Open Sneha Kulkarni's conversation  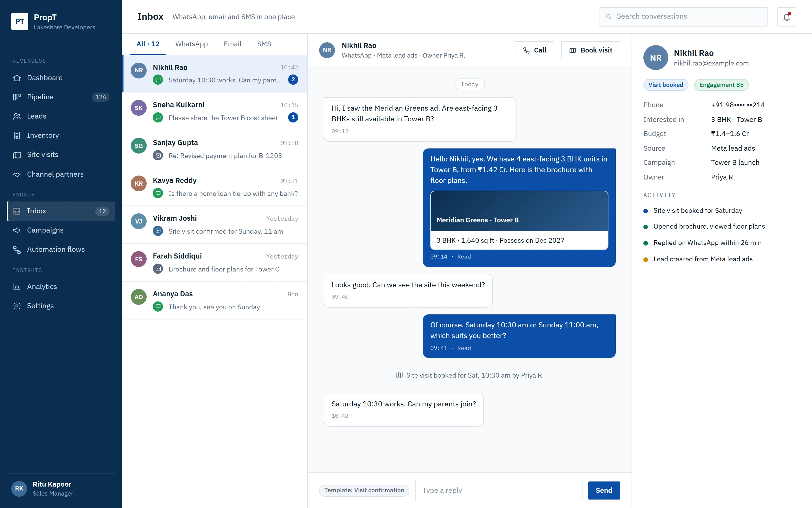pyautogui.click(x=215, y=111)
